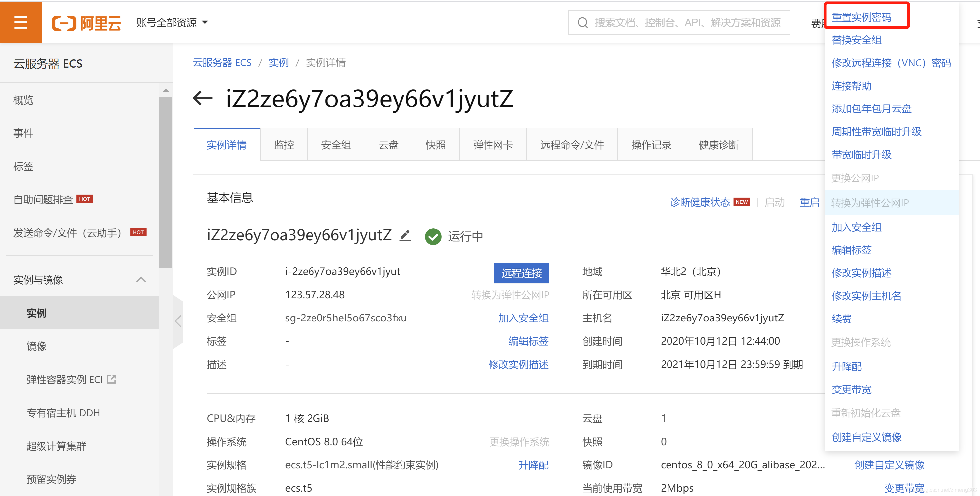This screenshot has height=496, width=980.
Task: Click the green running status icon
Action: pos(433,237)
